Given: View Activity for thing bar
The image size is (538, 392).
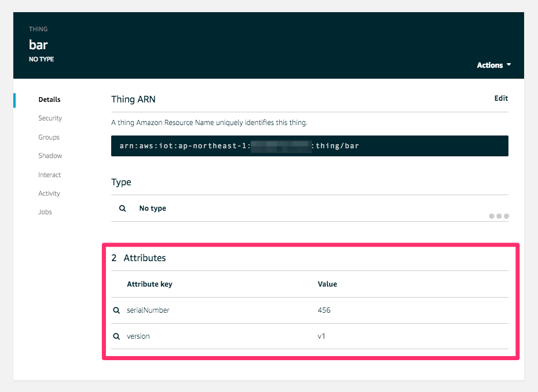Looking at the screenshot, I should pyautogui.click(x=49, y=193).
